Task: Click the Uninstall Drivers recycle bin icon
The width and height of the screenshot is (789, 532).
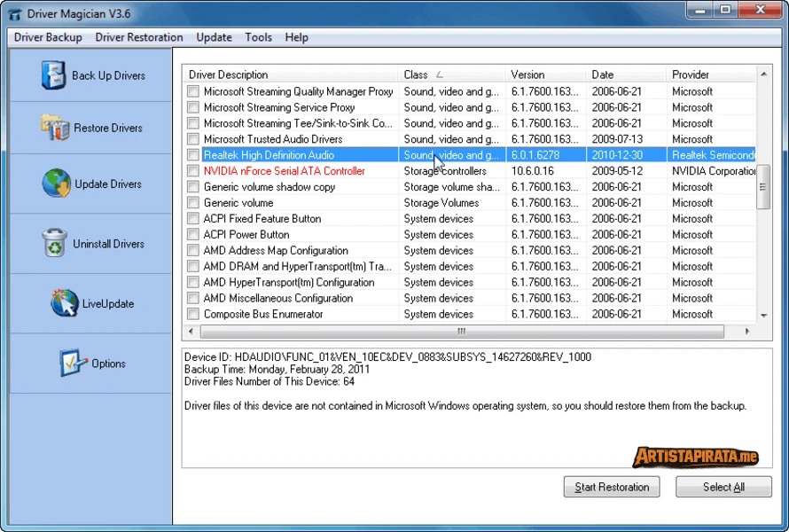Action: coord(54,243)
